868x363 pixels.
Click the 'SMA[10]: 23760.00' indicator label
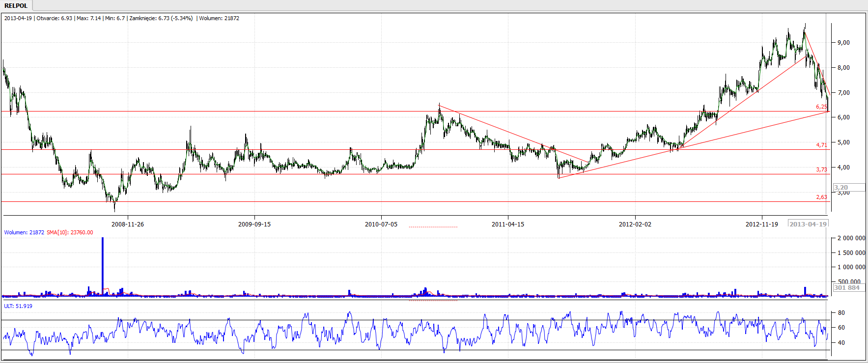coord(70,233)
